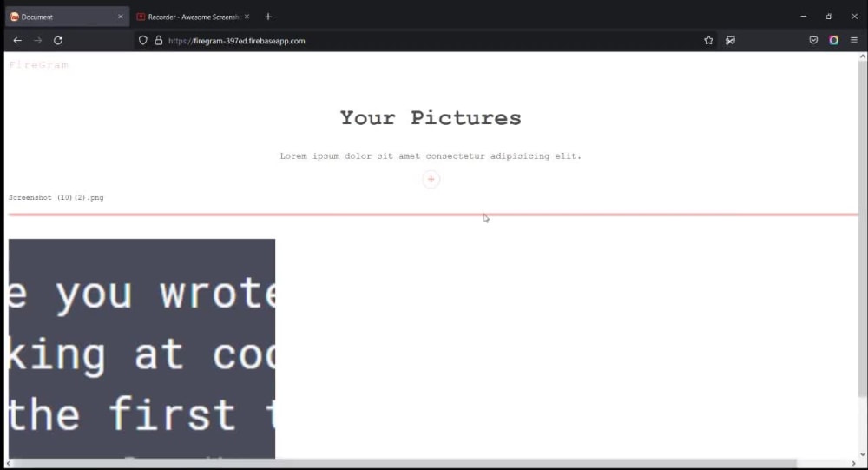Click the scroll left arrow of horizontal scrollbar
The image size is (868, 470).
(x=9, y=463)
